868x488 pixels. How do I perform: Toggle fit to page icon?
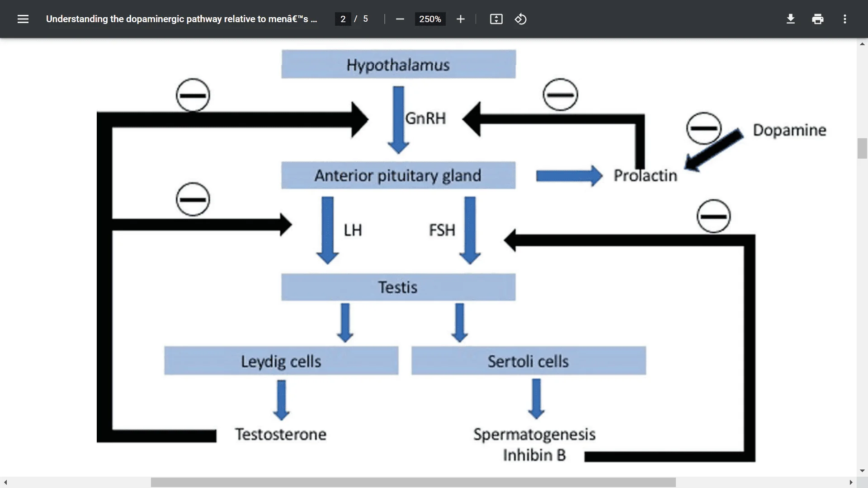pos(496,19)
